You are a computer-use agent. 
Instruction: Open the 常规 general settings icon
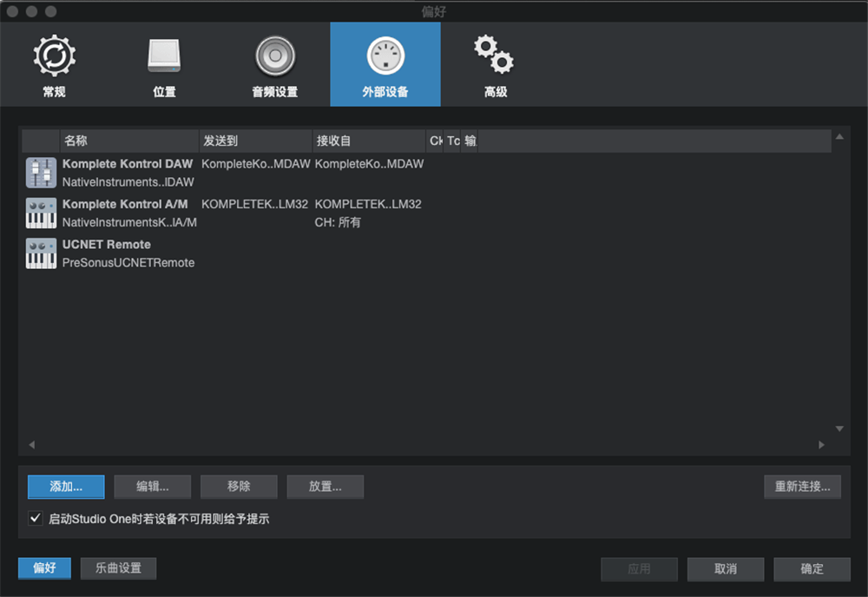(x=54, y=56)
